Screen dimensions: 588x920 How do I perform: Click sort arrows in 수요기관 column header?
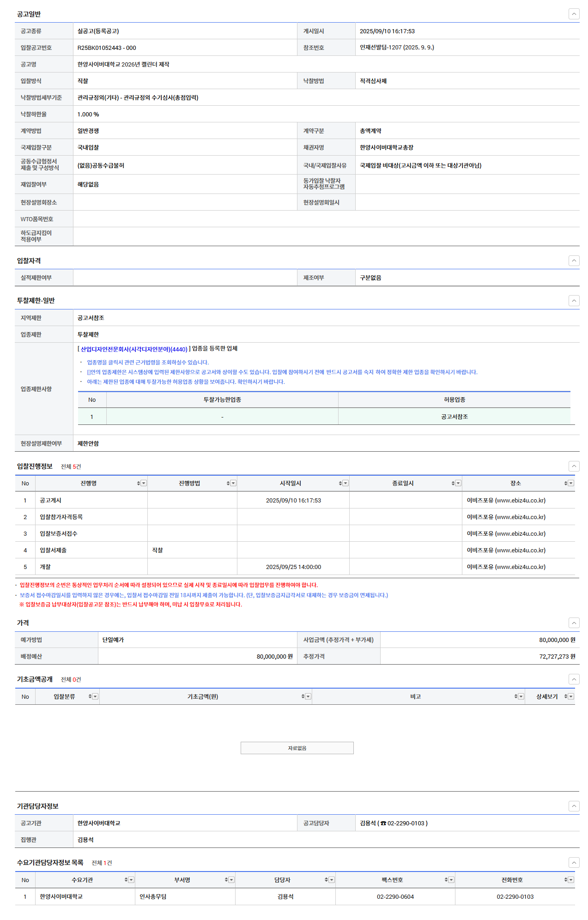126,880
